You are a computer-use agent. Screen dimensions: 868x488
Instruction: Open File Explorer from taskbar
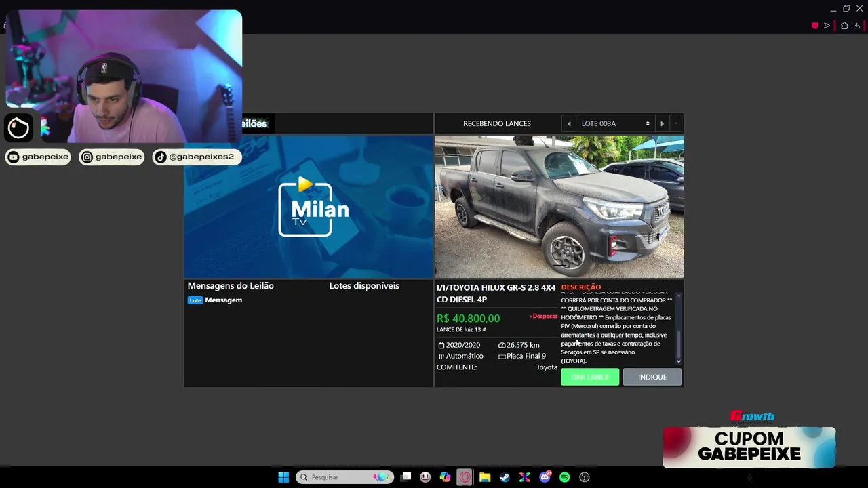point(485,477)
